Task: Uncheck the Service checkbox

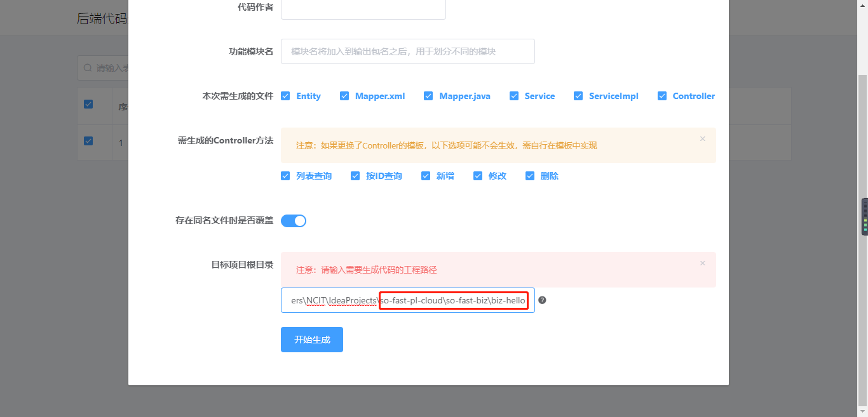Action: [513, 96]
